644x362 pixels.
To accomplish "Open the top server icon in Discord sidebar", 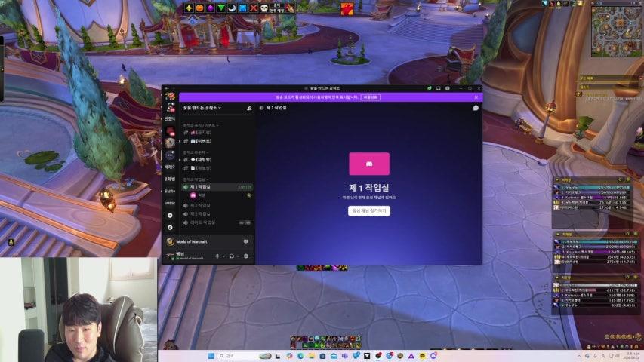I will tap(170, 96).
